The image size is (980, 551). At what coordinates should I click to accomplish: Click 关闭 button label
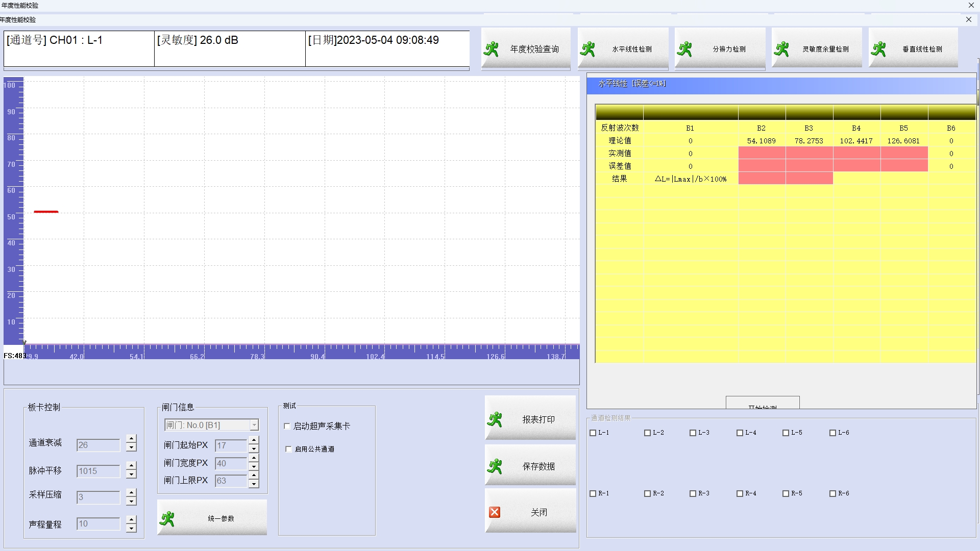click(x=539, y=512)
